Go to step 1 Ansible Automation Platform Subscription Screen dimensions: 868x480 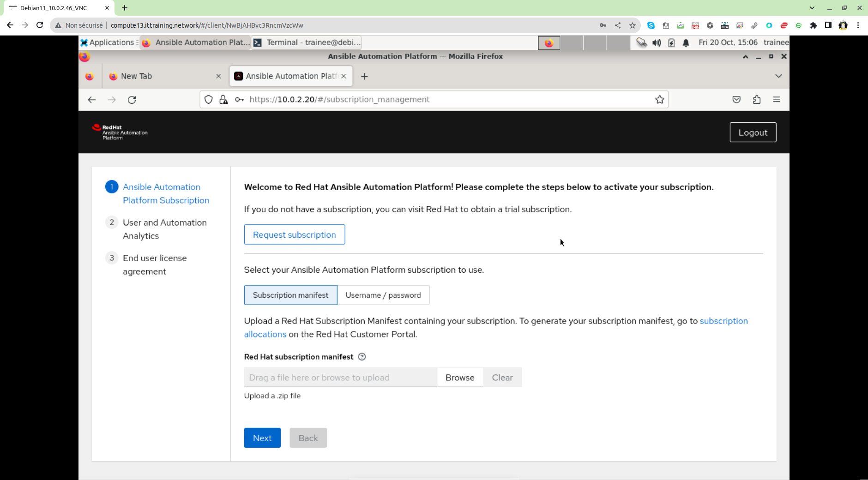166,193
